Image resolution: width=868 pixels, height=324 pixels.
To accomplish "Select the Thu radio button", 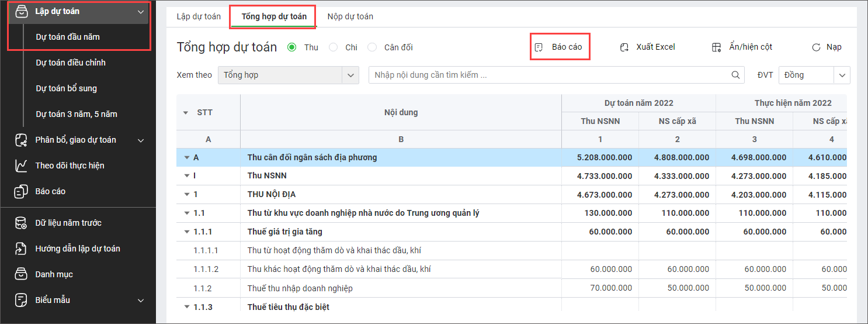I will click(292, 47).
